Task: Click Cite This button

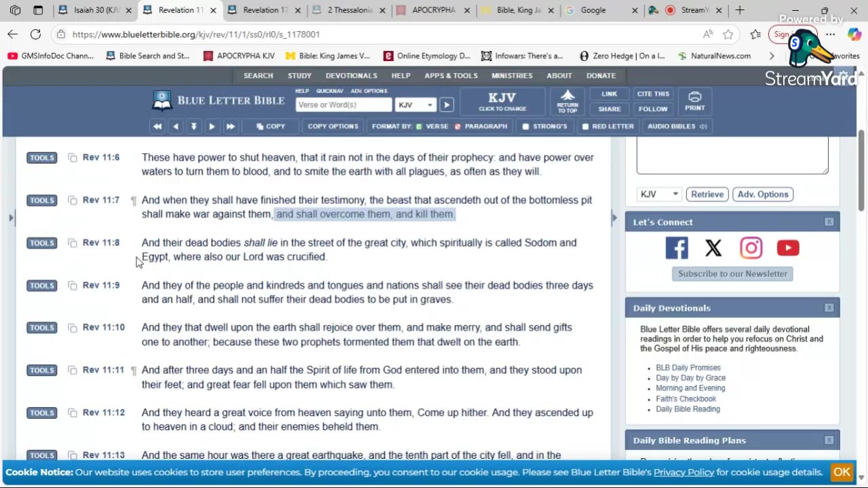Action: click(653, 94)
